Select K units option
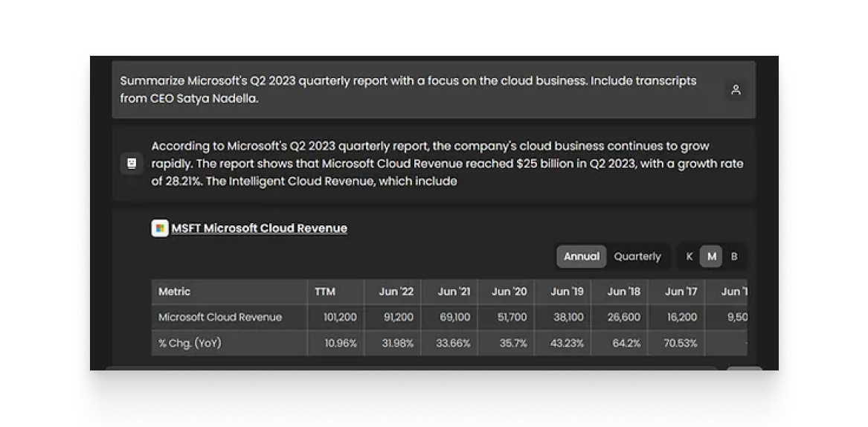Image resolution: width=868 pixels, height=427 pixels. (x=689, y=257)
